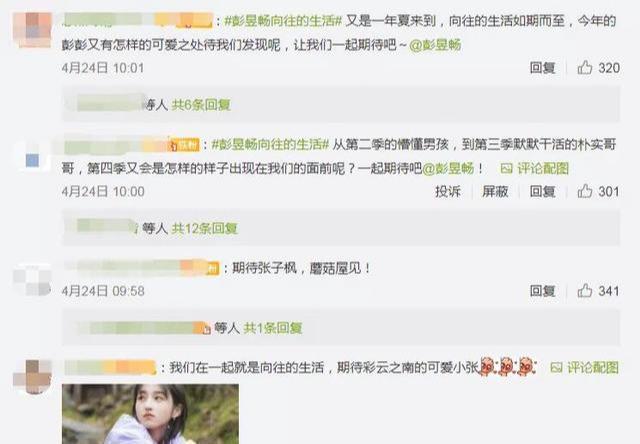Like the 期待张子枫 comment with 341 likes

point(584,291)
